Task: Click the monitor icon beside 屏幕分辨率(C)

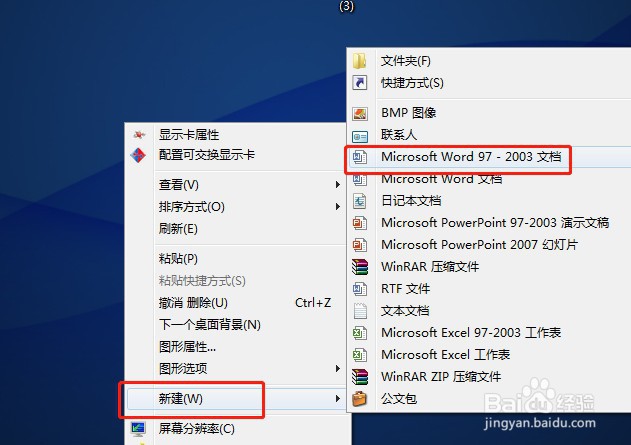Action: 138,429
